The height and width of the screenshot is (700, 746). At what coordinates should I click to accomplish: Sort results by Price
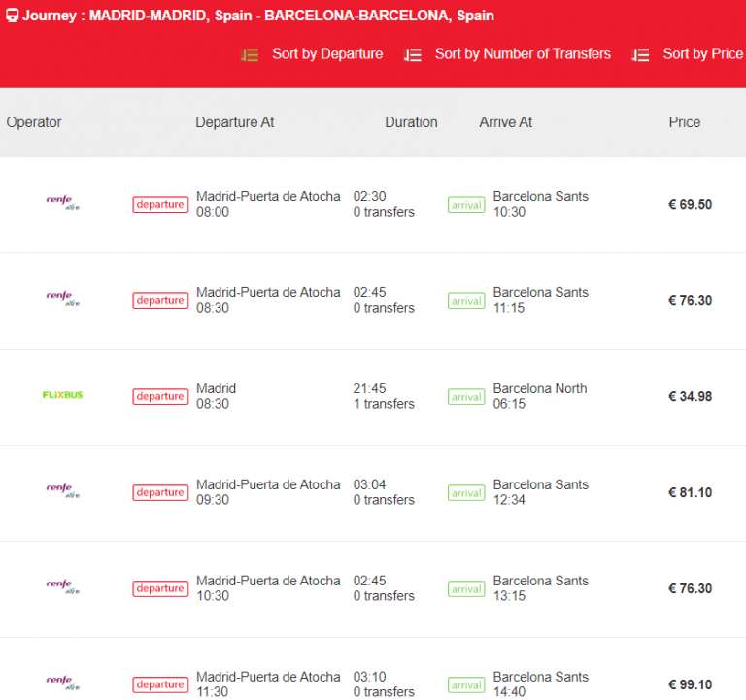(702, 54)
